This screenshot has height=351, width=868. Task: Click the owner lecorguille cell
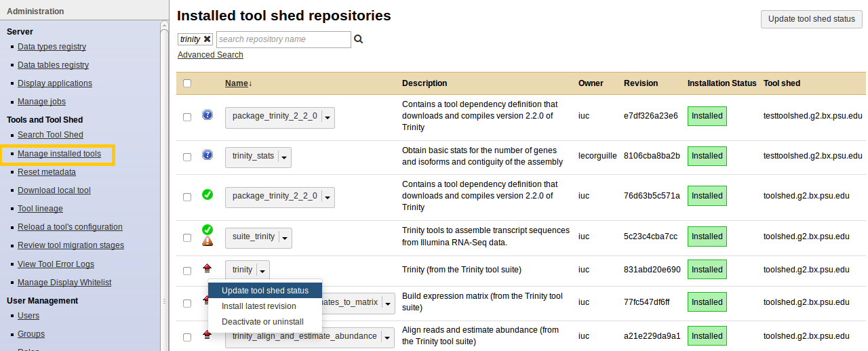point(597,156)
